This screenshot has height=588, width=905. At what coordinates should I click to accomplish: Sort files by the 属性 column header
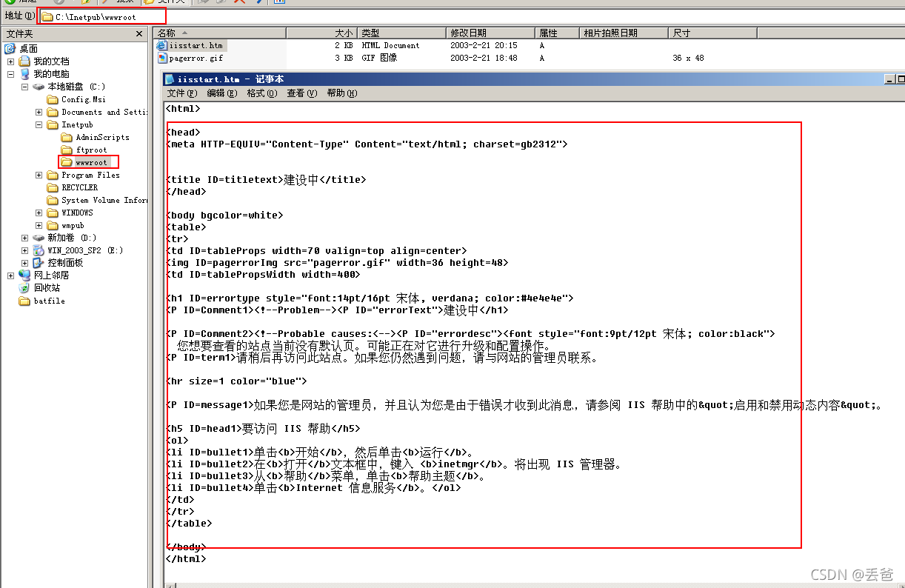click(x=558, y=33)
